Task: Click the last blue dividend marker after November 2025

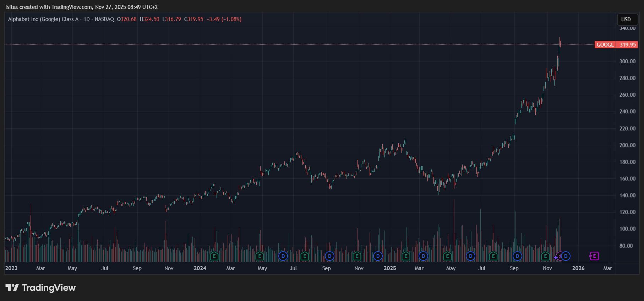Action: (566, 256)
